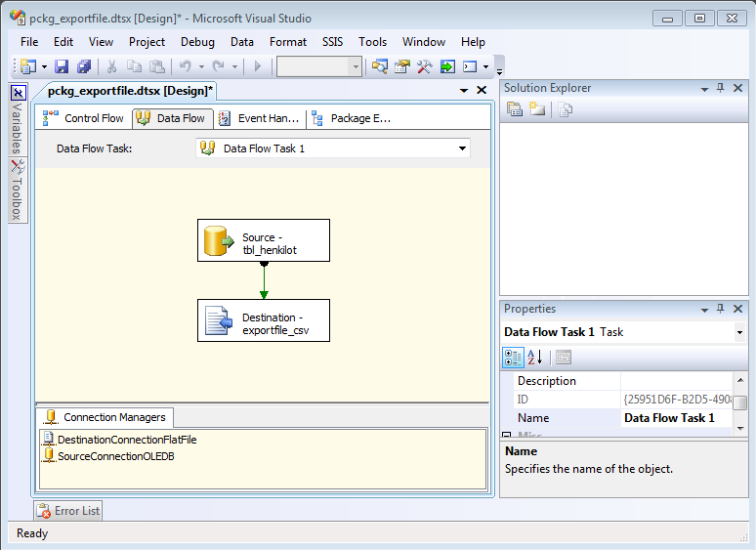The height and width of the screenshot is (550, 756).
Task: Open the active documents list dropdown
Action: click(464, 90)
